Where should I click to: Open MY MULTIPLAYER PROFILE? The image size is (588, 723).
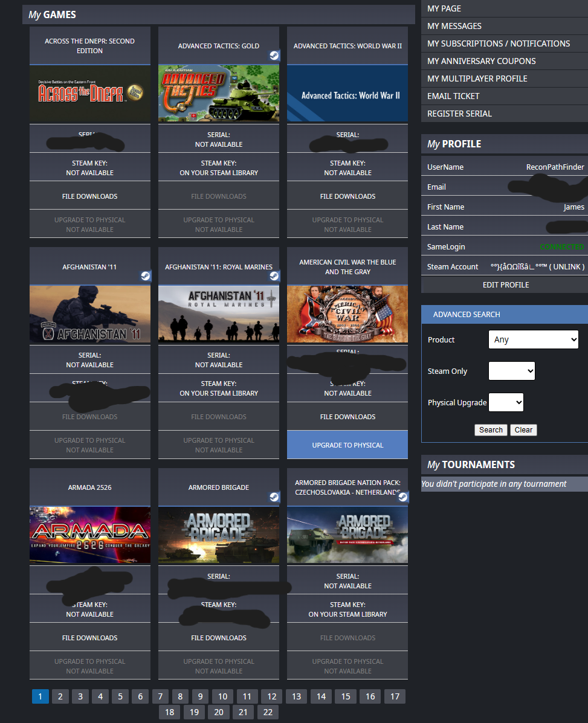tap(505, 79)
